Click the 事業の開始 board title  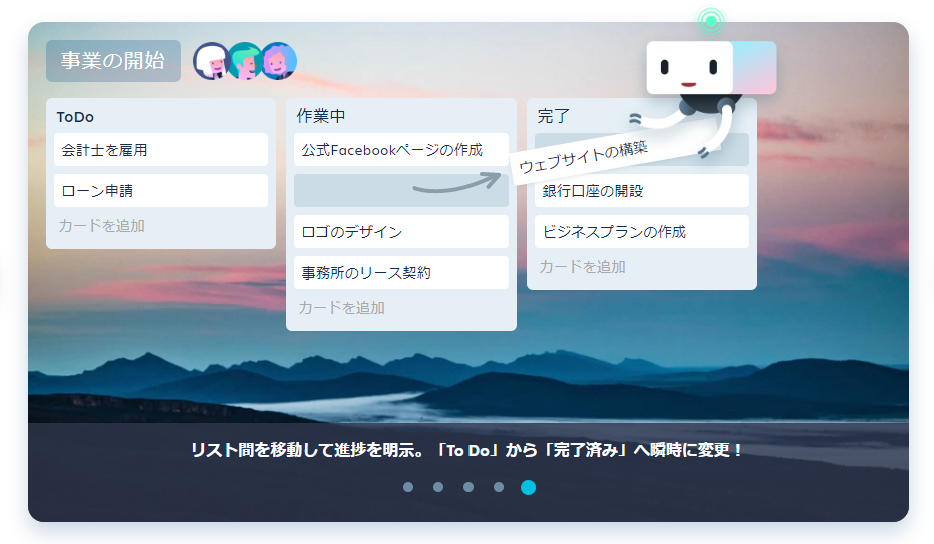[113, 61]
